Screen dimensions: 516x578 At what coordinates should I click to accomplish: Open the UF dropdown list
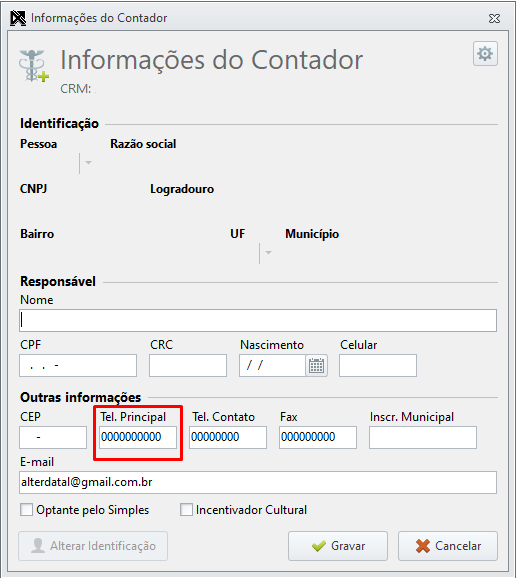tap(268, 253)
